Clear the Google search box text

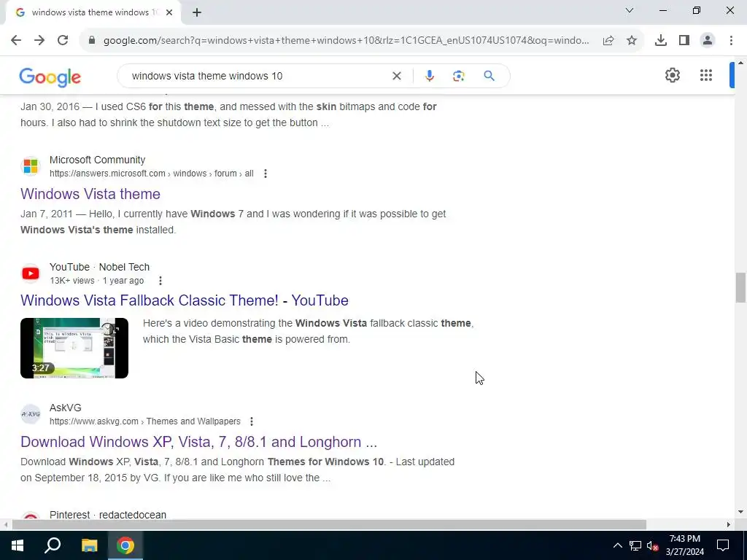[396, 76]
